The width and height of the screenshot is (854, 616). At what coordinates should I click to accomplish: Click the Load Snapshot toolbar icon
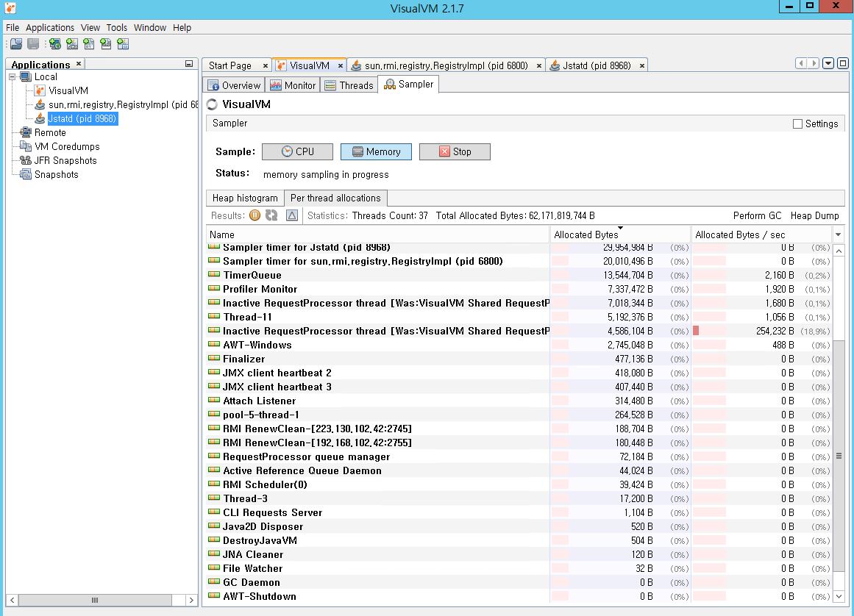tap(16, 44)
